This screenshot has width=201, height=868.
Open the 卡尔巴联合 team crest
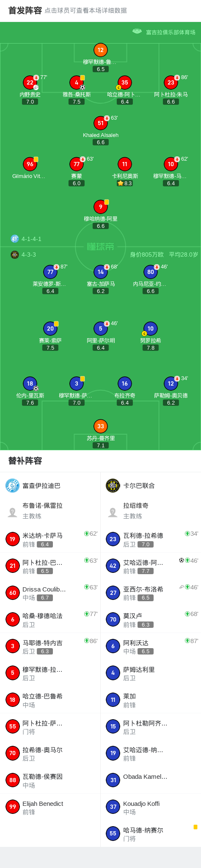(113, 485)
